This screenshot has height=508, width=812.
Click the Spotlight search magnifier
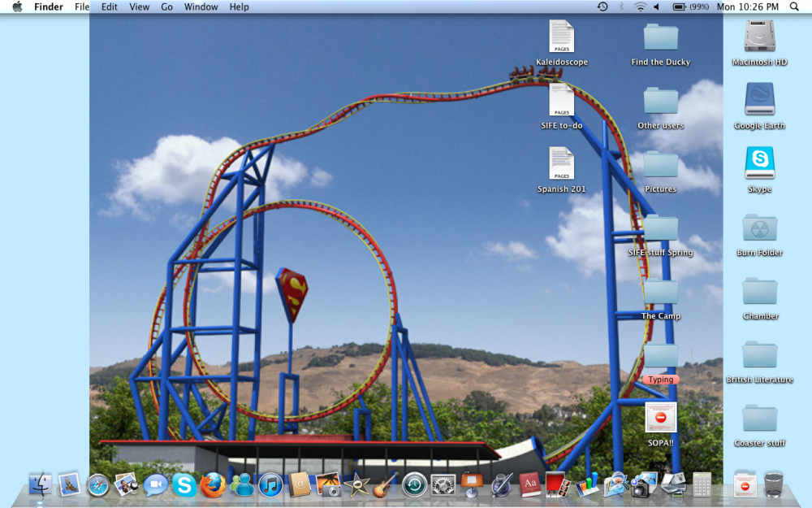[794, 7]
